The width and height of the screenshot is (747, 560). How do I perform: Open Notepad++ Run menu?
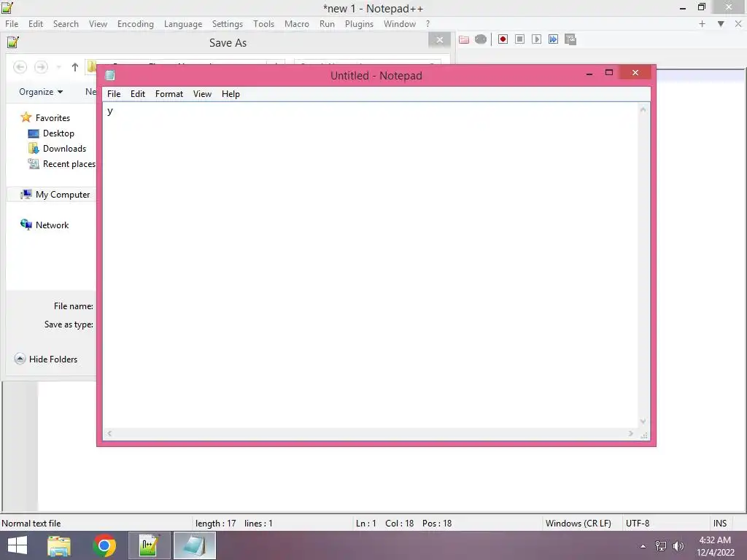(327, 24)
